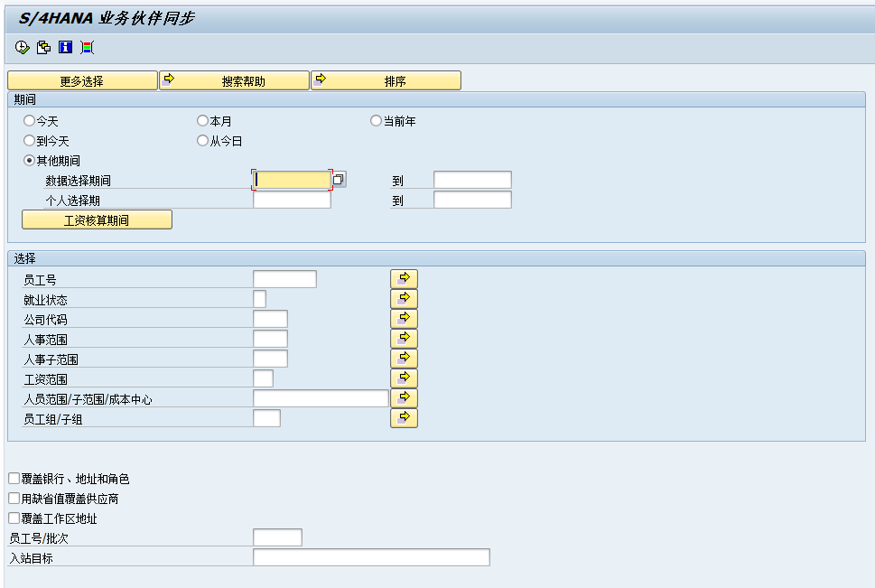This screenshot has height=588, width=875.
Task: Open multiple selection for 公司代码
Action: coord(403,318)
